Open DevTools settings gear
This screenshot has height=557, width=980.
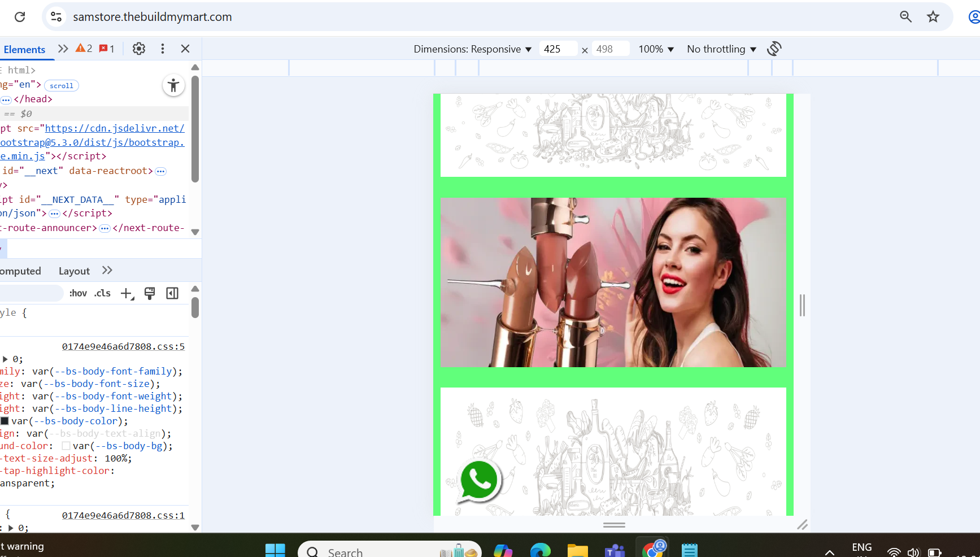click(139, 49)
